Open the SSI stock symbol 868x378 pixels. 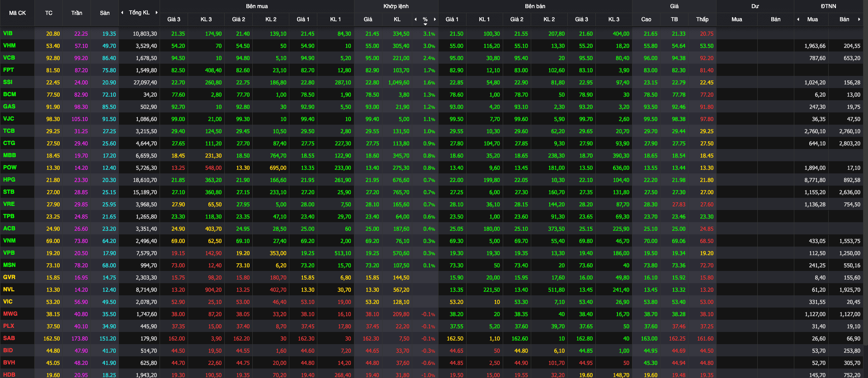click(8, 82)
